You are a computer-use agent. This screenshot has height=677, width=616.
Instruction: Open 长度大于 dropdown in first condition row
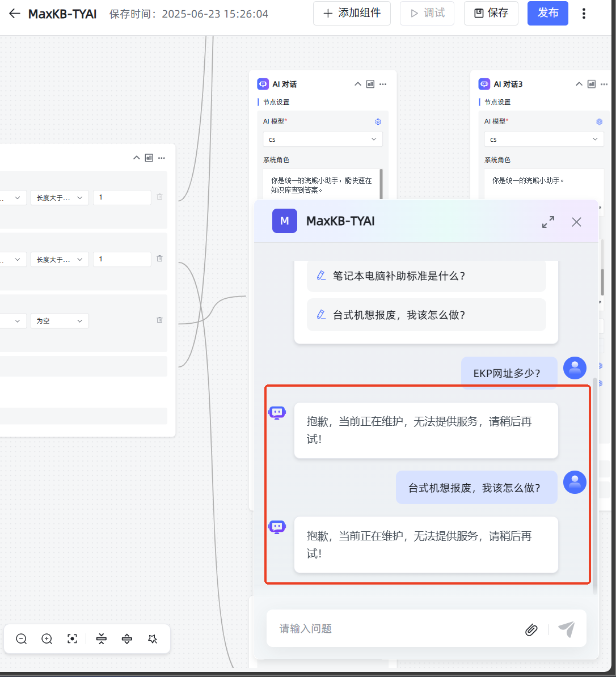click(60, 198)
